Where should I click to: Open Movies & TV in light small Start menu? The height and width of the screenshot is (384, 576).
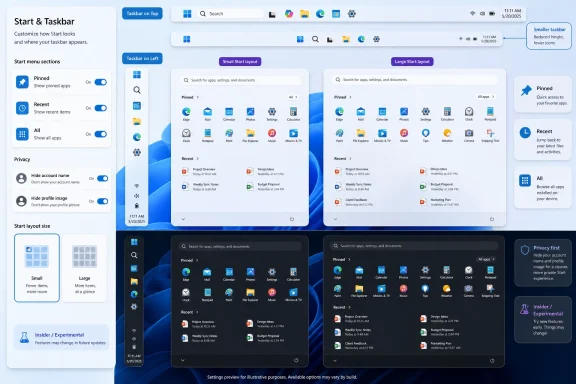[293, 135]
